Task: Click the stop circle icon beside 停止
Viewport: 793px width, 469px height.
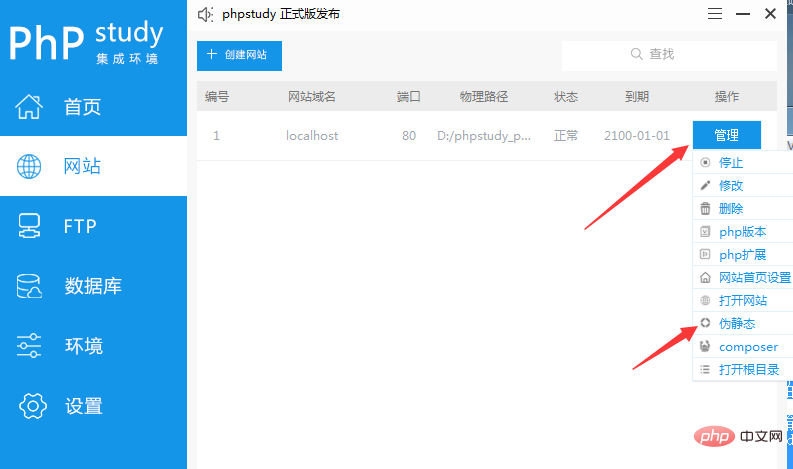Action: click(x=705, y=162)
